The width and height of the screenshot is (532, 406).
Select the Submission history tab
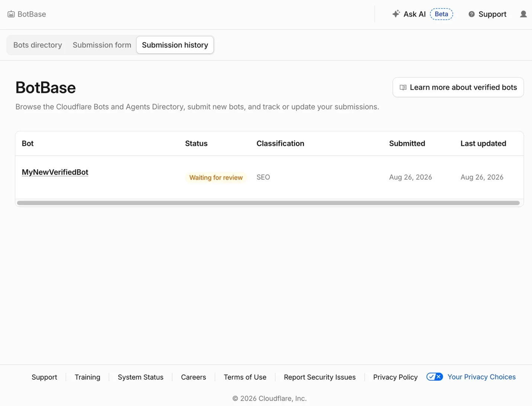pos(175,45)
